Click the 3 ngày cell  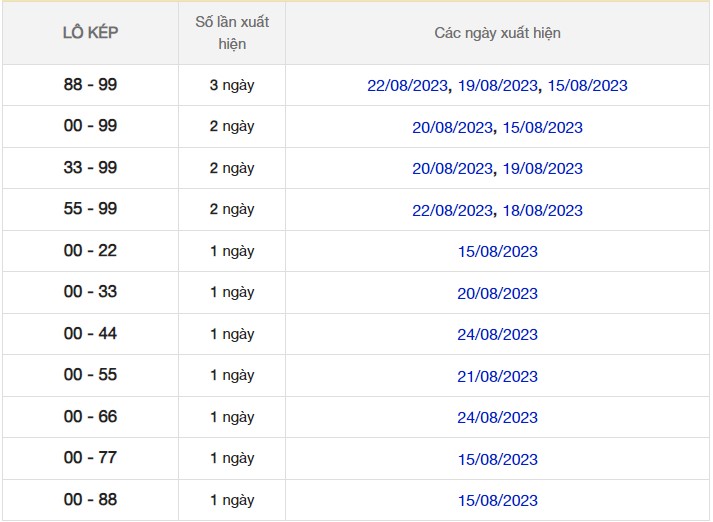(232, 86)
